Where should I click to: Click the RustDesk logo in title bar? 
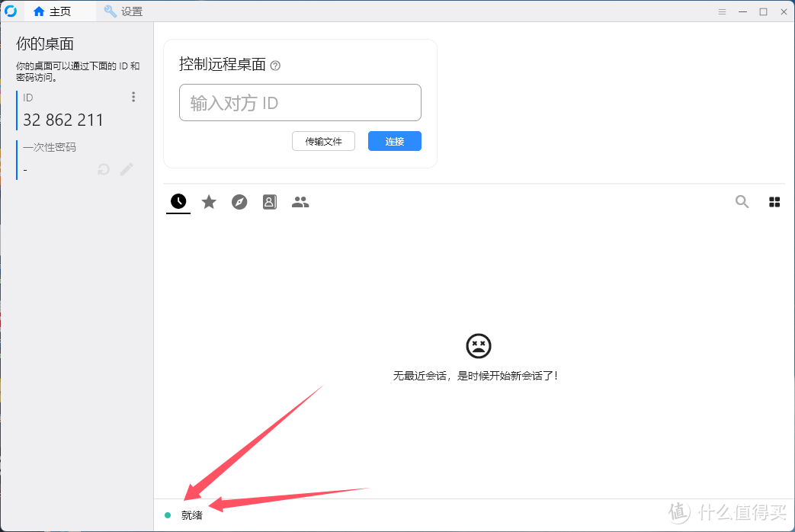tap(11, 11)
